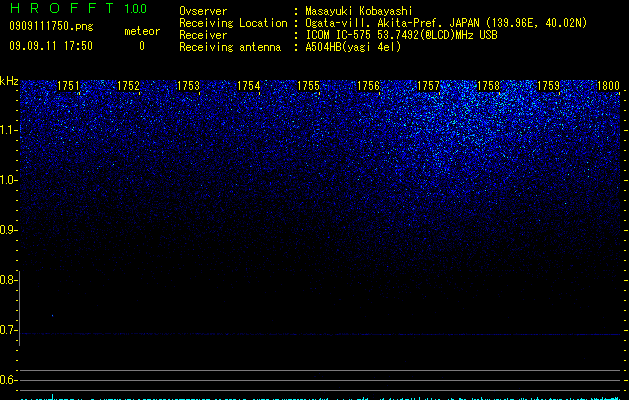Click the 1754 time marker
Viewport: 629px width, 400px height.
click(x=248, y=86)
